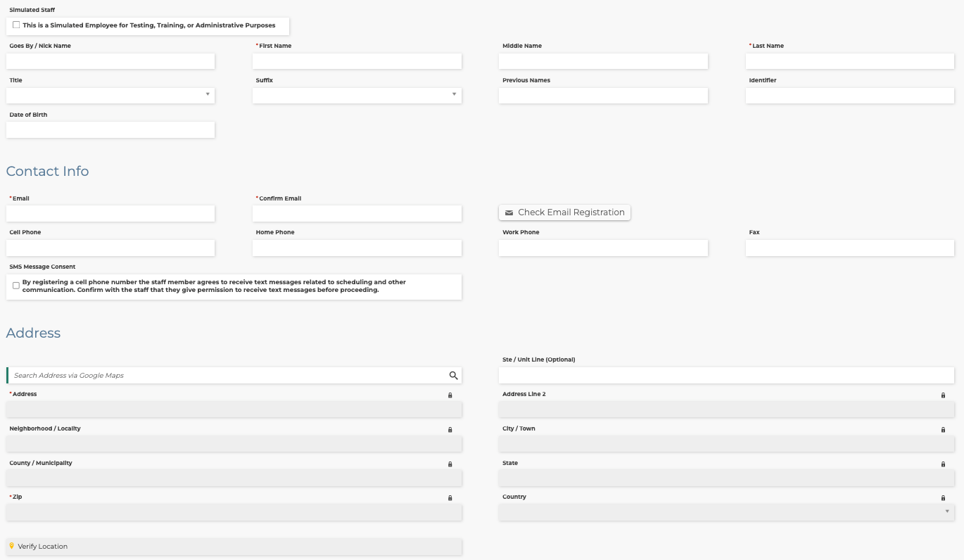The width and height of the screenshot is (964, 560).
Task: Click the lock icon beside Zip field
Action: [450, 498]
